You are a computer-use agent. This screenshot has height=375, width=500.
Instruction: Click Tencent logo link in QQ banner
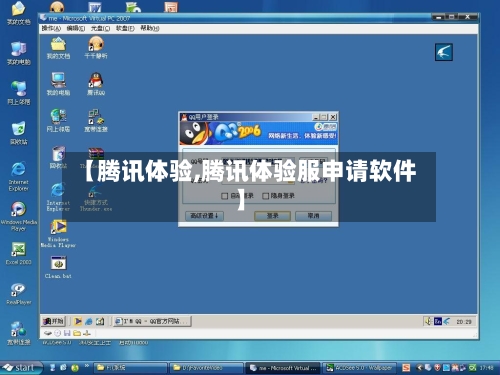[x=325, y=127]
